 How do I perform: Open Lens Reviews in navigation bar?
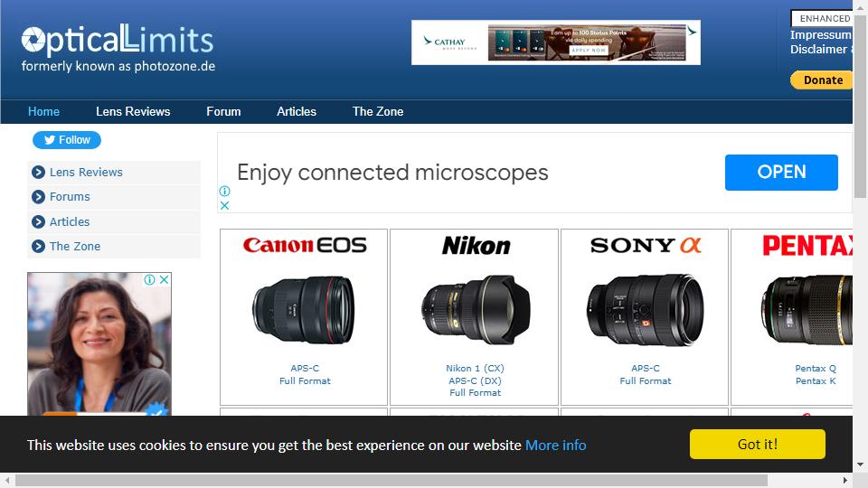click(x=133, y=112)
